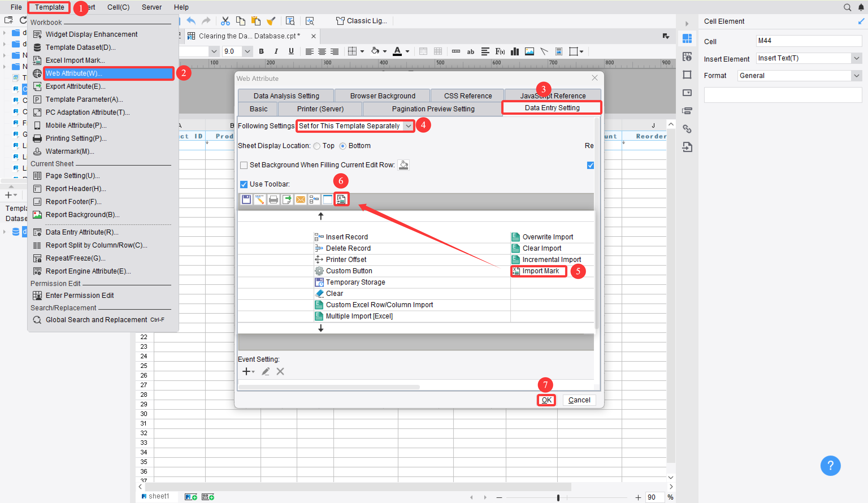868x503 pixels.
Task: Click the email icon in the toolbar preview
Action: [x=300, y=199]
